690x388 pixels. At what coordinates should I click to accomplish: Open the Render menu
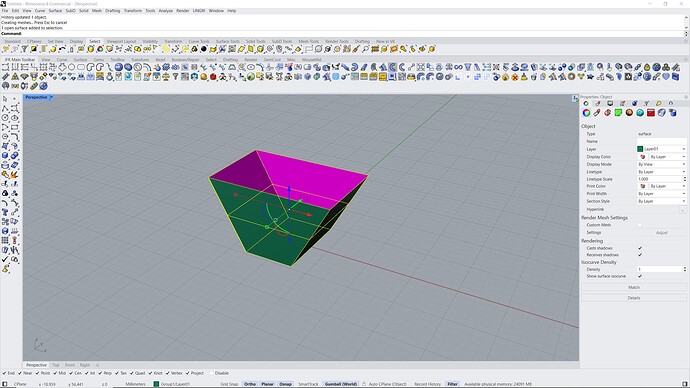183,11
